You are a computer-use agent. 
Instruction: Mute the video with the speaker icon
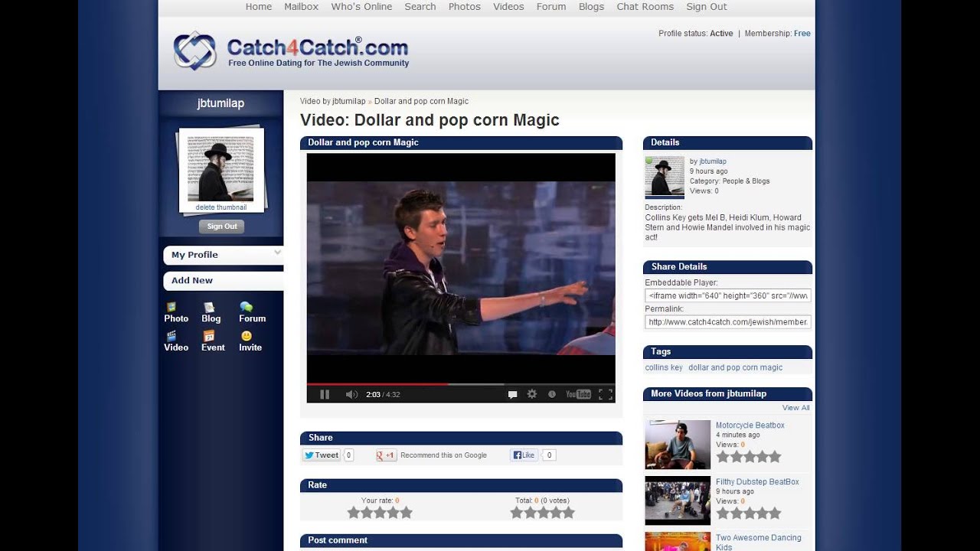tap(351, 394)
